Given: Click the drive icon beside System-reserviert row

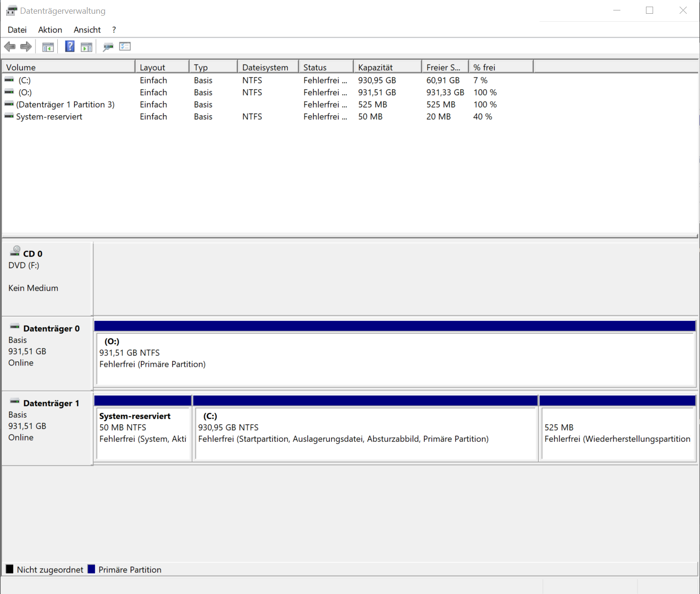Looking at the screenshot, I should tap(9, 116).
